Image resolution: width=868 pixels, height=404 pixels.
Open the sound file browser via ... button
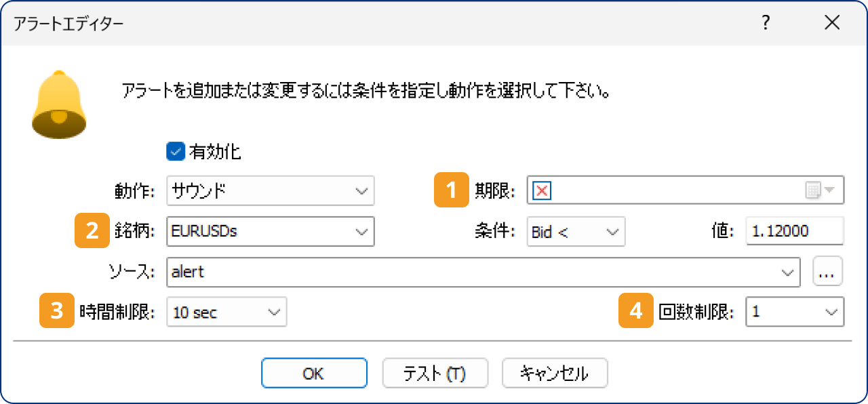(x=828, y=272)
